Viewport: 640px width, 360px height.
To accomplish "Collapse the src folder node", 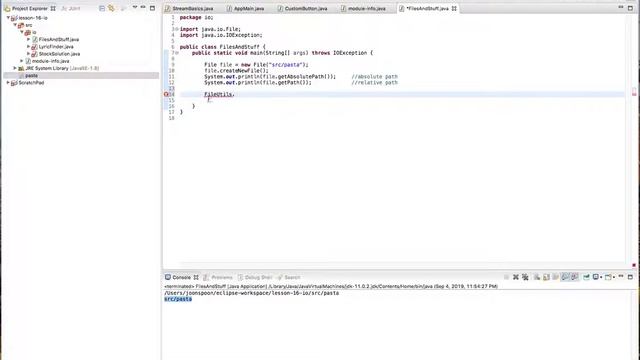I will [x=15, y=25].
